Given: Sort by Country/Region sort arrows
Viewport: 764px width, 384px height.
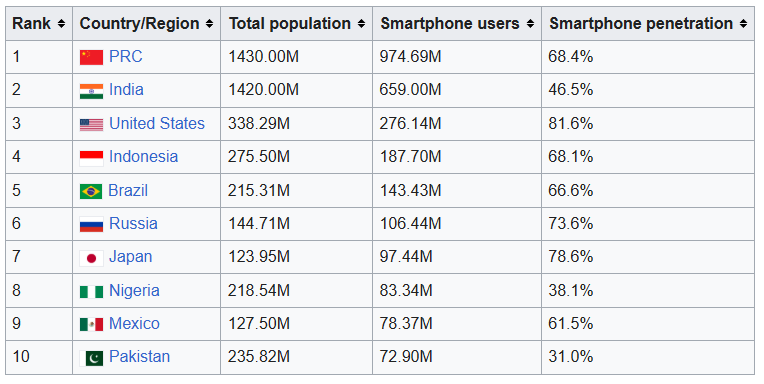Looking at the screenshot, I should pos(210,23).
